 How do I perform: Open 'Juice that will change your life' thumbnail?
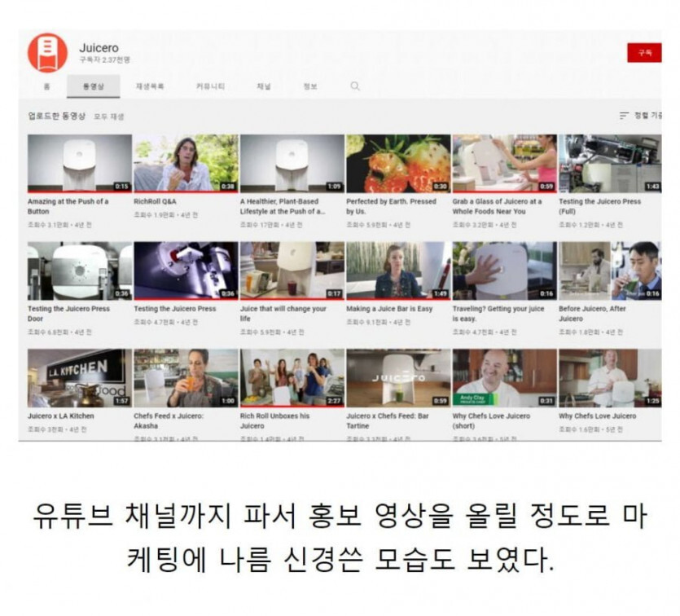(x=292, y=271)
